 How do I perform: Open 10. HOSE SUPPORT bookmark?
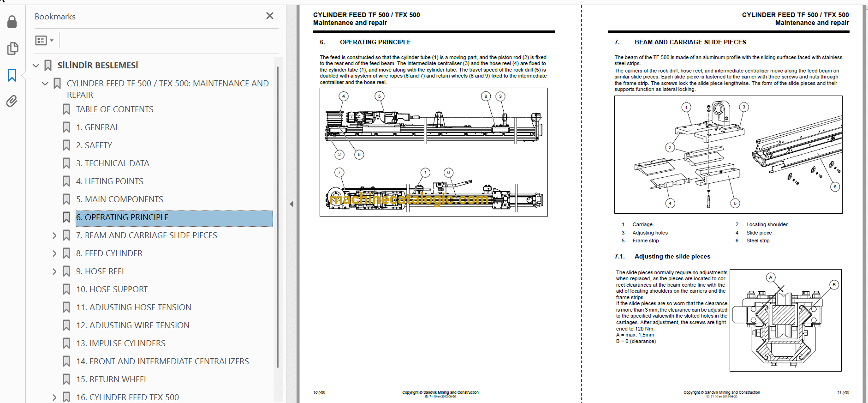click(x=112, y=289)
